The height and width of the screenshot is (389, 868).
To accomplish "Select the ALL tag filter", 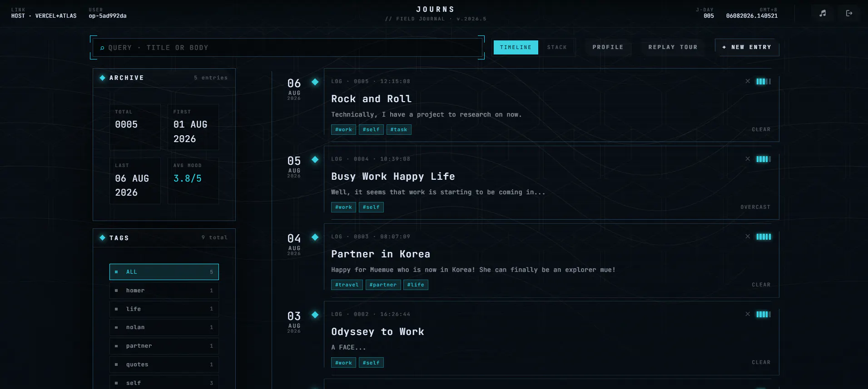I will [x=164, y=272].
